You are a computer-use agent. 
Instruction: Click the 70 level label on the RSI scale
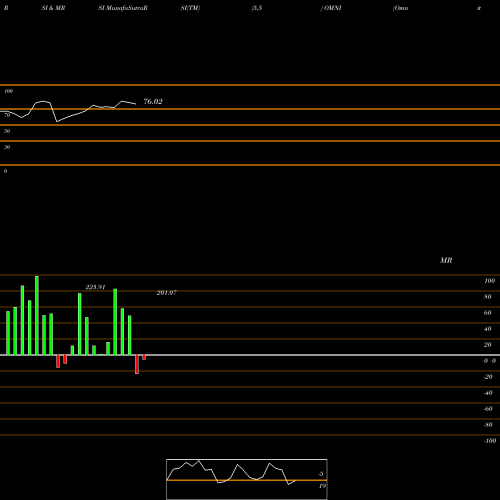[x=7, y=115]
